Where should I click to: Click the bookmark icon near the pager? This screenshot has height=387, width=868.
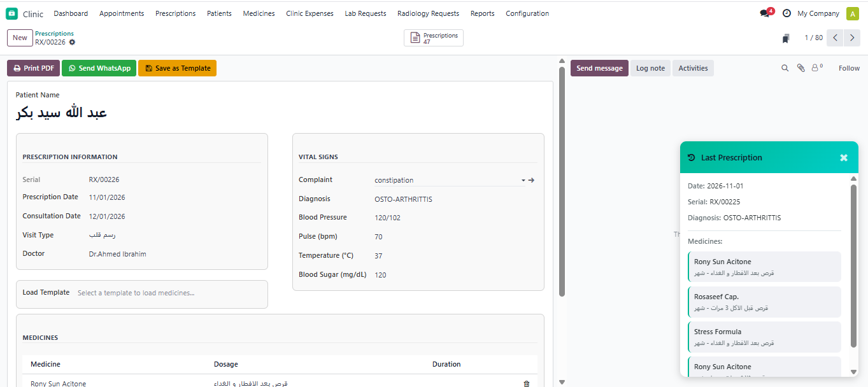point(786,38)
